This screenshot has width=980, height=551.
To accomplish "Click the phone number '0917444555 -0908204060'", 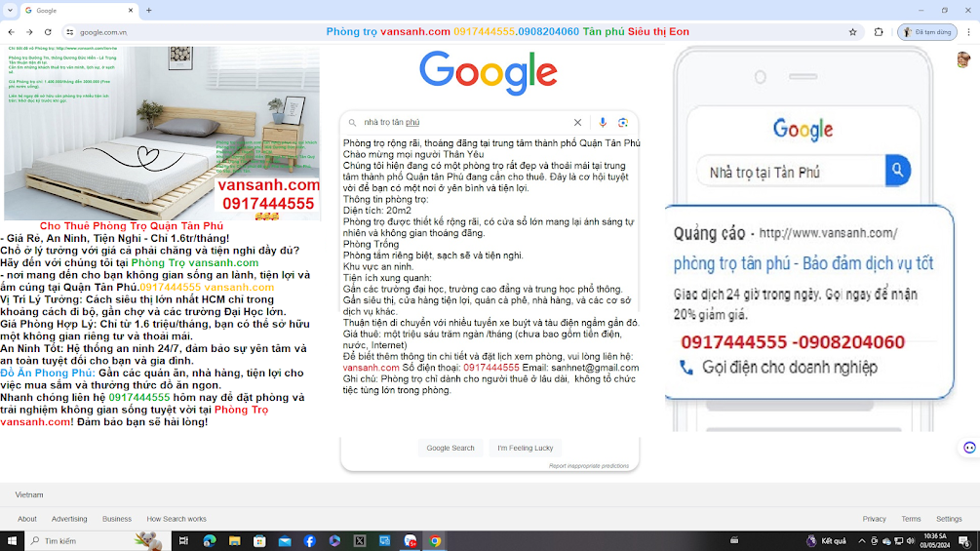I will 793,342.
